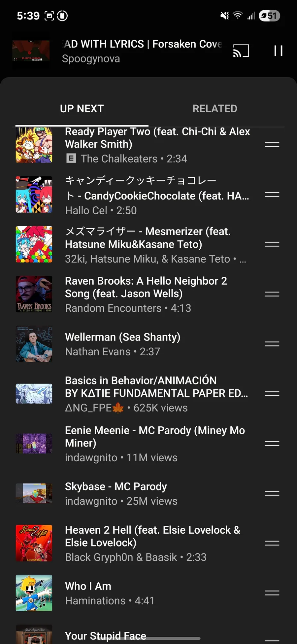
Task: Tap reorder handle for Skybase - MC Parody
Action: coord(272,493)
